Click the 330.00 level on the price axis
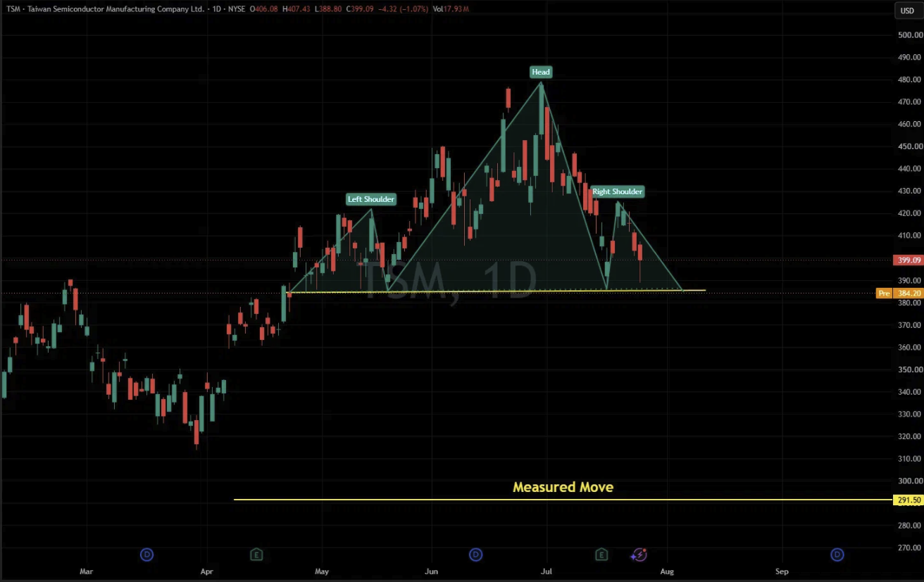Viewport: 924px width, 582px height. coord(909,415)
